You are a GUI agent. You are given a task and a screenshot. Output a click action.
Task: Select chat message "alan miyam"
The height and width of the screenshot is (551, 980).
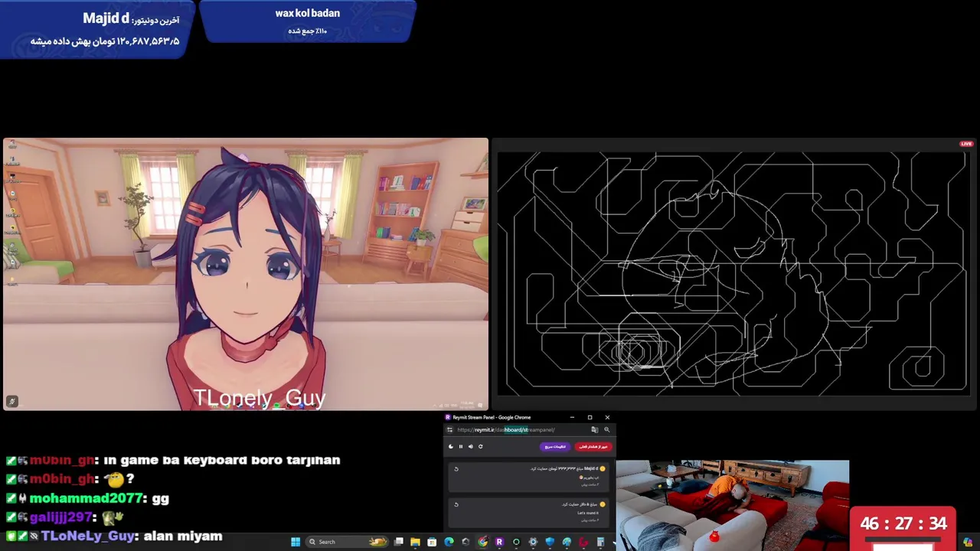(x=183, y=536)
